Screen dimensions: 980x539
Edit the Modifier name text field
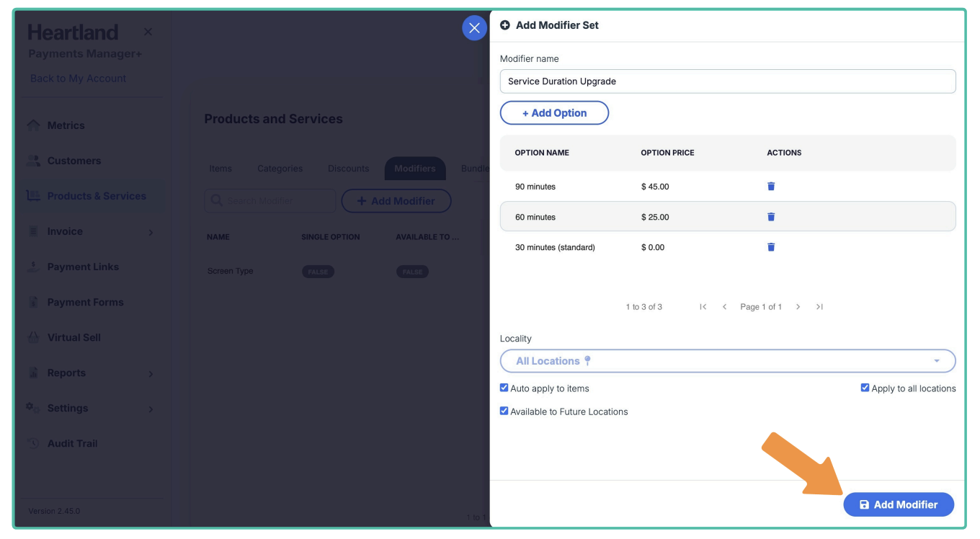pyautogui.click(x=728, y=81)
